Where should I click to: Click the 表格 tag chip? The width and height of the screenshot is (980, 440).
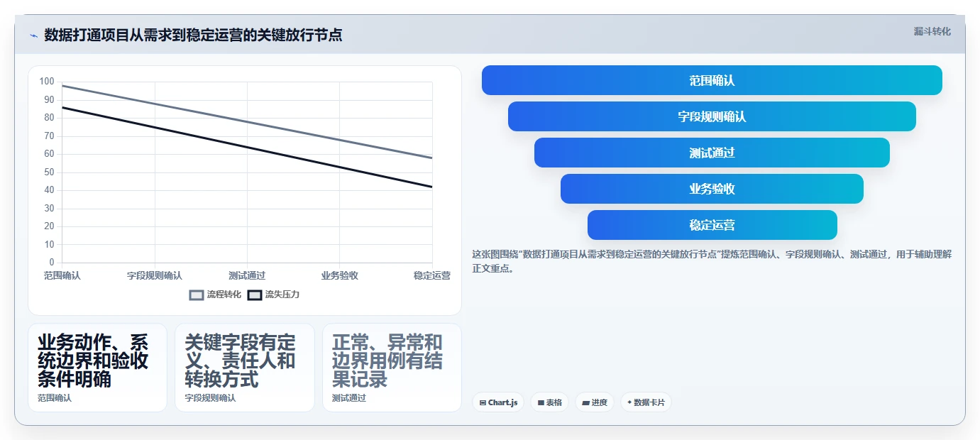click(550, 402)
